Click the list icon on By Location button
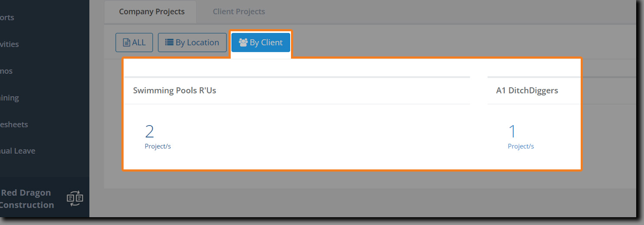Image resolution: width=644 pixels, height=225 pixels. click(170, 43)
